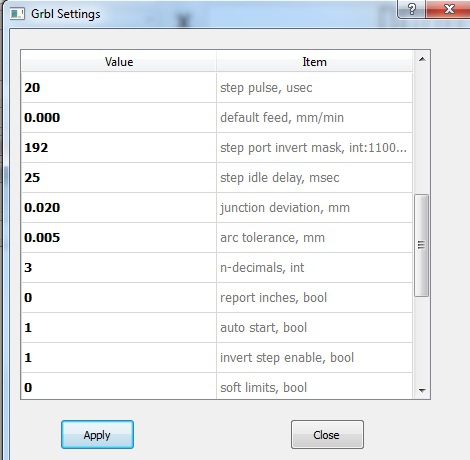Select the step idle delay value 25
The width and height of the screenshot is (470, 460).
click(119, 178)
